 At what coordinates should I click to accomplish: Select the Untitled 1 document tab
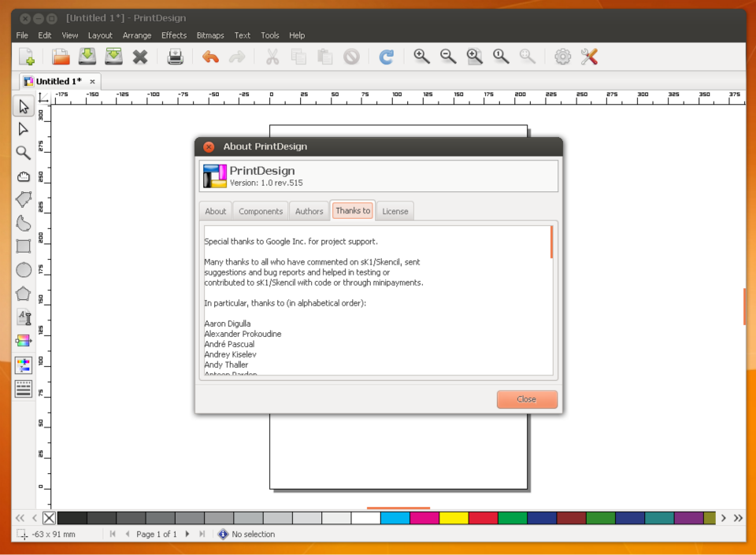(x=59, y=81)
